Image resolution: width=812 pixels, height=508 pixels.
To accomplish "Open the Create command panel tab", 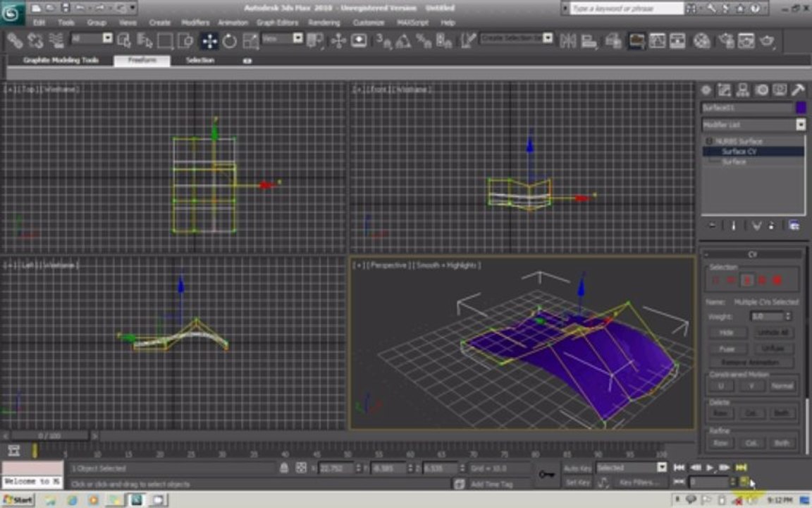I will tap(706, 90).
